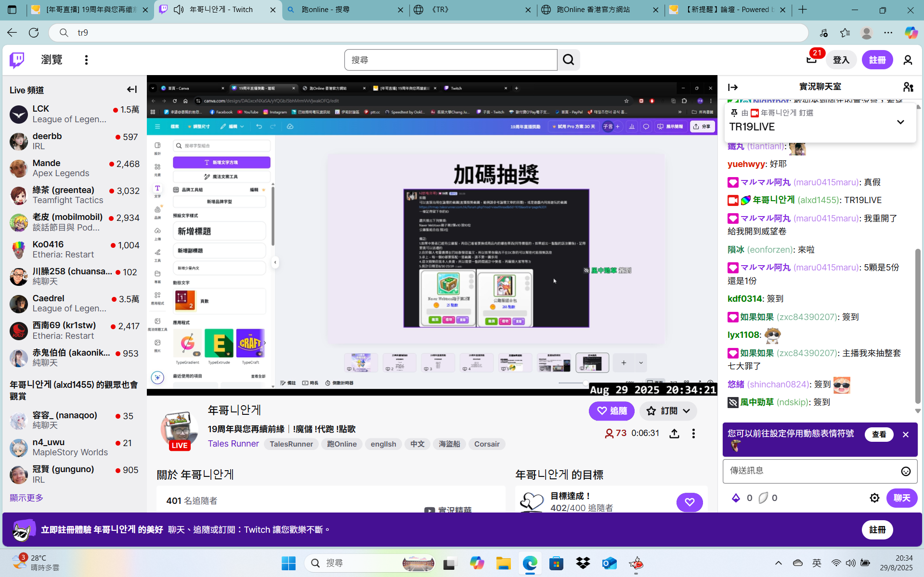Click the 傳送訊息 chat input field
Image resolution: width=924 pixels, height=577 pixels.
tap(811, 471)
